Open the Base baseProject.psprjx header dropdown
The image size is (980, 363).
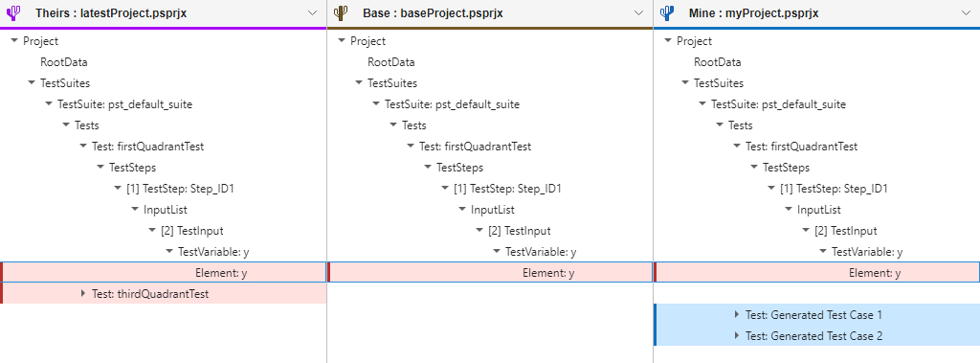[x=638, y=13]
